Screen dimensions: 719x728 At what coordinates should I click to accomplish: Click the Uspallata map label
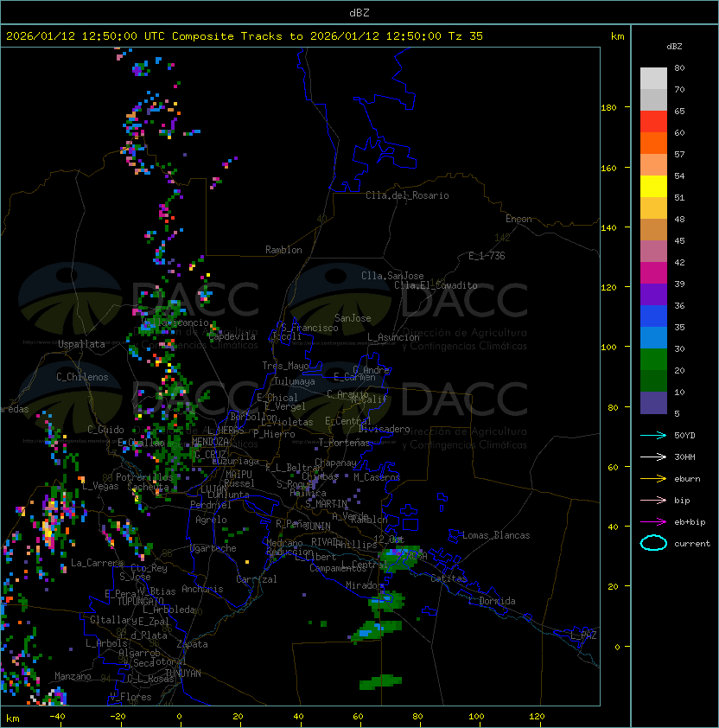[x=81, y=344]
